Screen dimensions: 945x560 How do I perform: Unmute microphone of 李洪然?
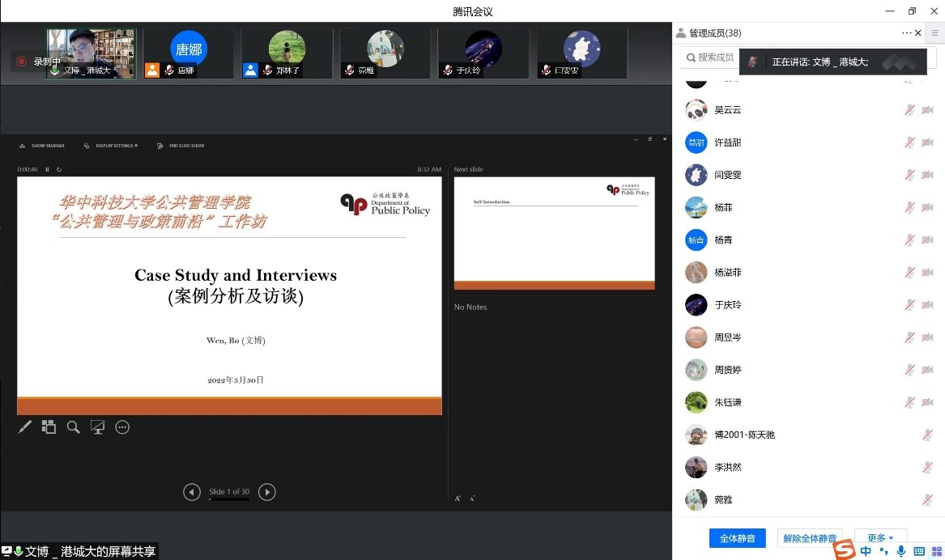(x=927, y=468)
